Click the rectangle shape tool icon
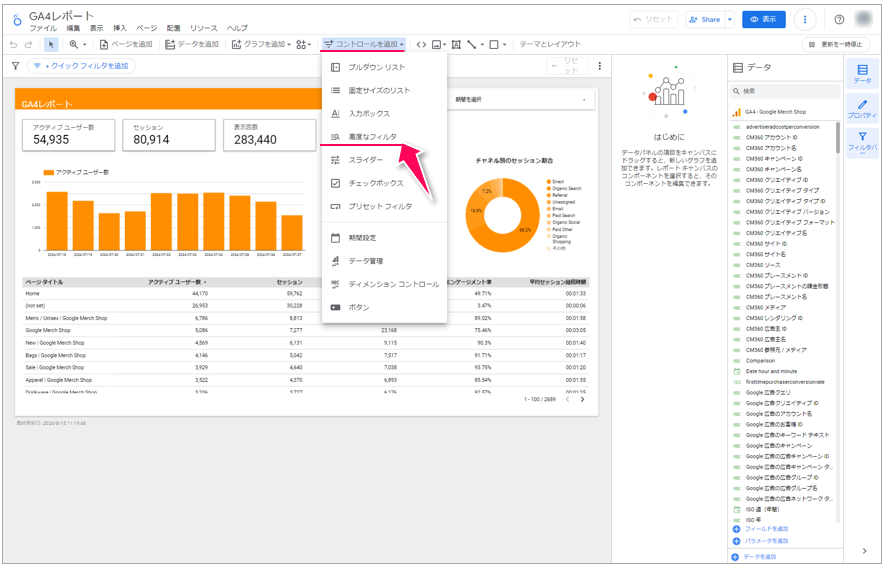885x567 pixels. tap(494, 44)
